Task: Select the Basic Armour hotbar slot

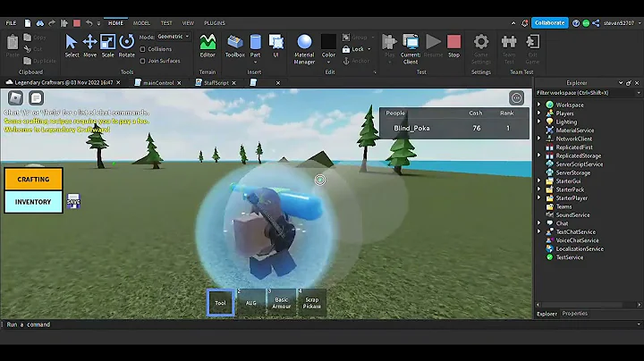Action: 282,303
